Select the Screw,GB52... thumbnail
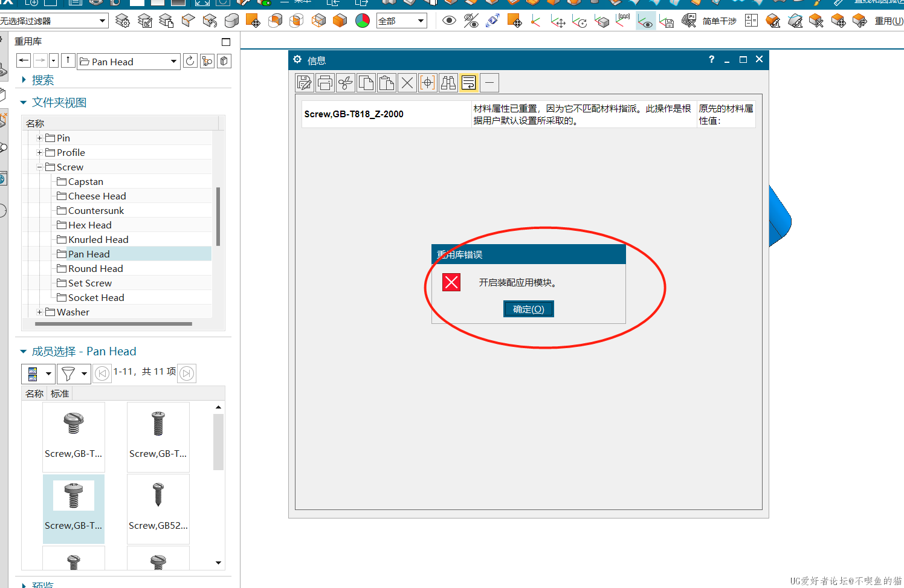Image resolution: width=904 pixels, height=588 pixels. (x=158, y=509)
